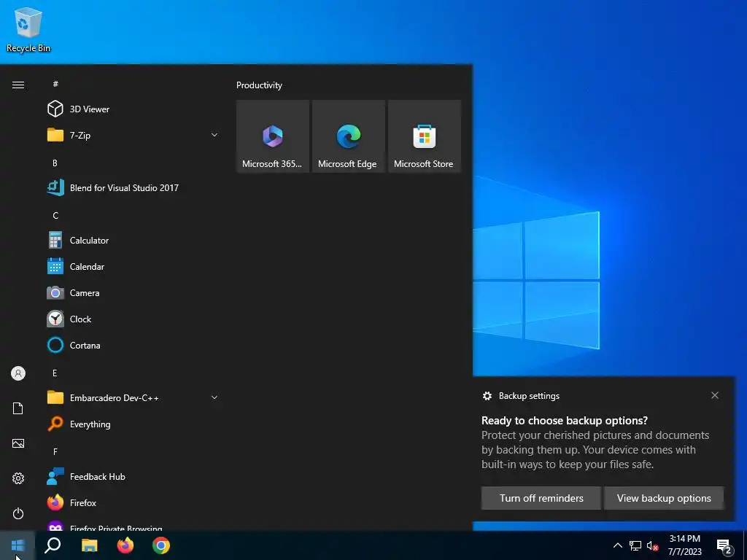Expand the Embarcadero Dev-C++ chevron
The image size is (747, 560).
coord(214,397)
